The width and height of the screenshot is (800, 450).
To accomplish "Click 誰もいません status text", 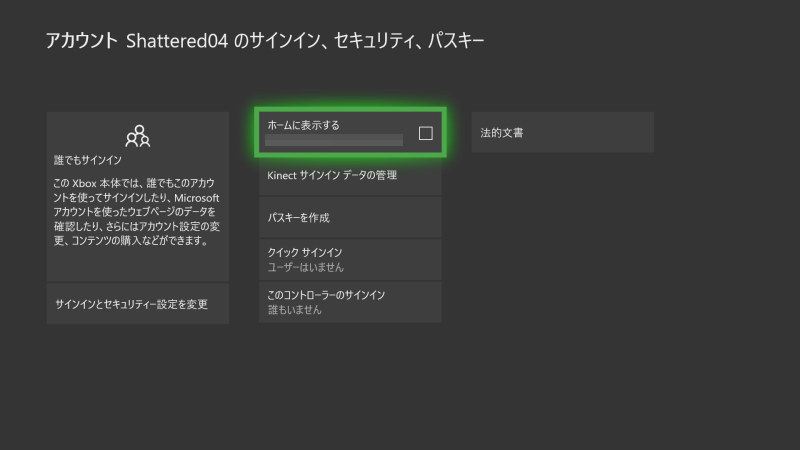I will point(294,310).
